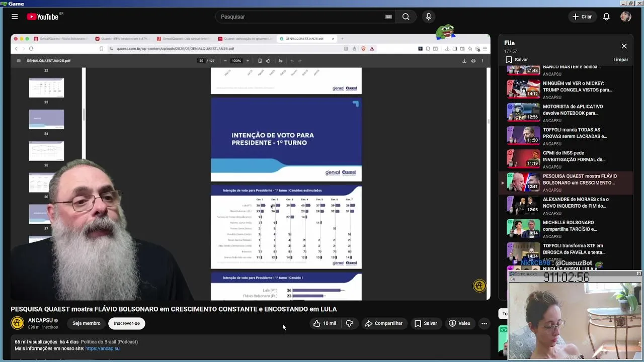Clear the queue with Limpar
The image size is (644, 362).
(x=621, y=59)
